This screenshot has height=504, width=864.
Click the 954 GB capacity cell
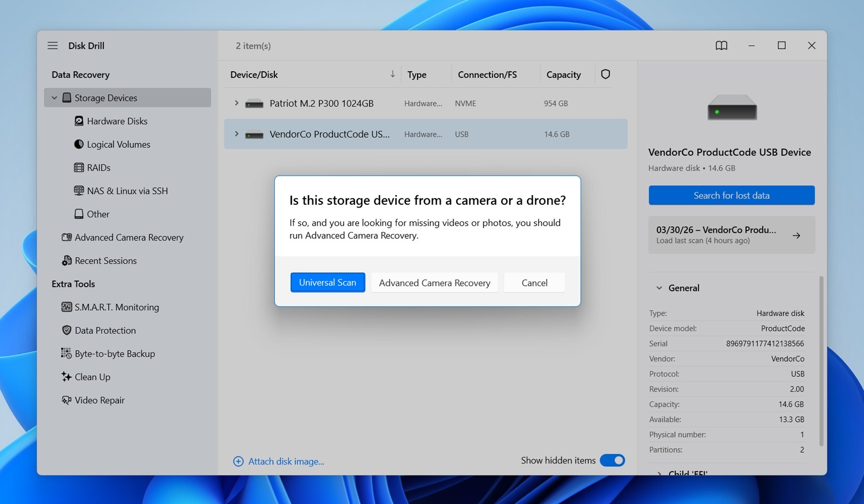pyautogui.click(x=556, y=104)
